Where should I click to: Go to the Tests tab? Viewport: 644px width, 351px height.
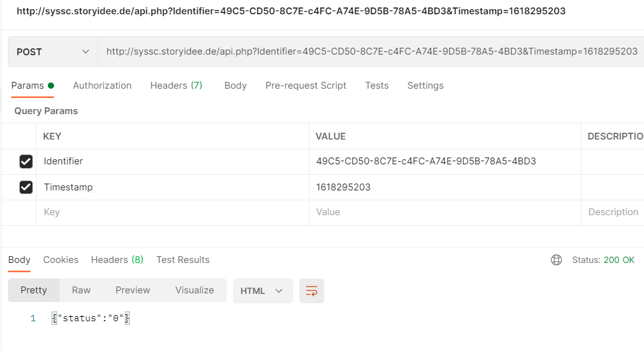point(376,86)
